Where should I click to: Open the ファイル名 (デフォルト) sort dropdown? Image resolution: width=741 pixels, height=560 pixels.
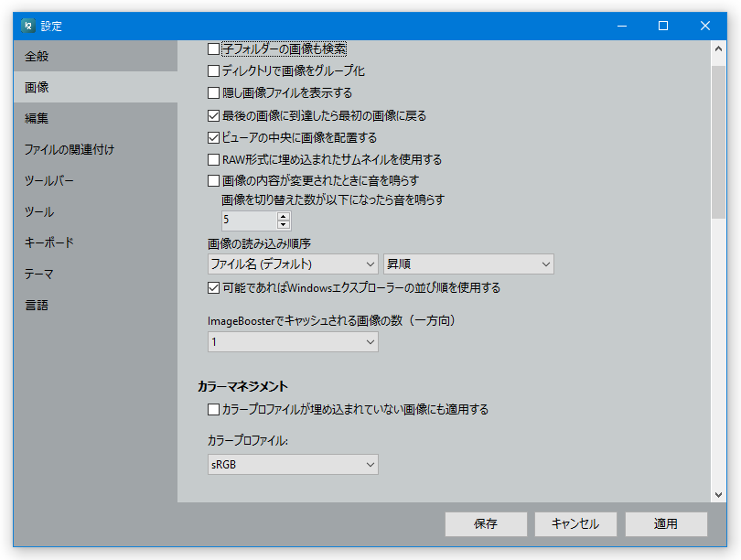point(293,264)
